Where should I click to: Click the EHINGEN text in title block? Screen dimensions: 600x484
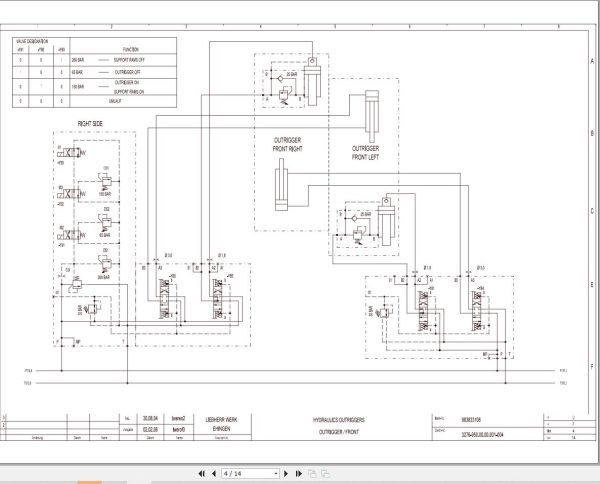[221, 429]
